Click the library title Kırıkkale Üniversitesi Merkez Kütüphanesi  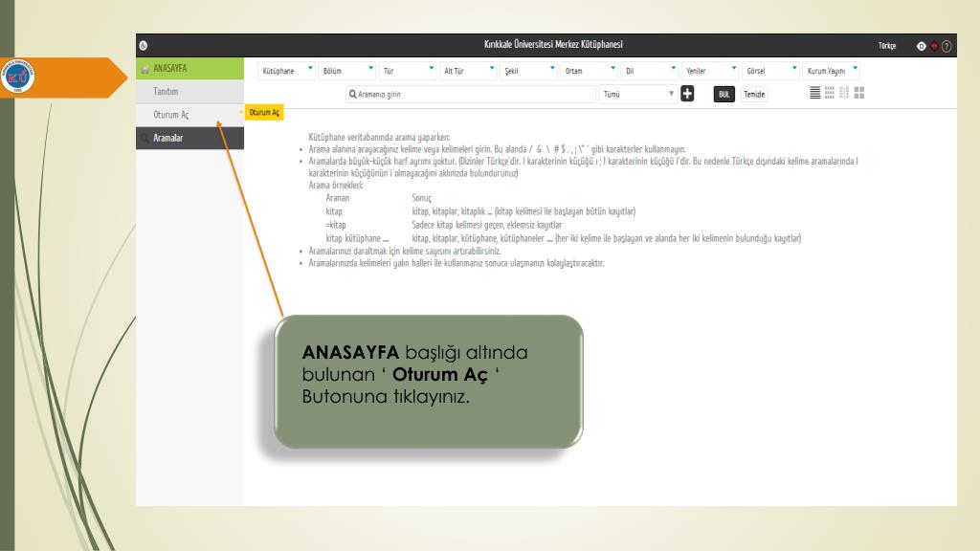tap(553, 44)
